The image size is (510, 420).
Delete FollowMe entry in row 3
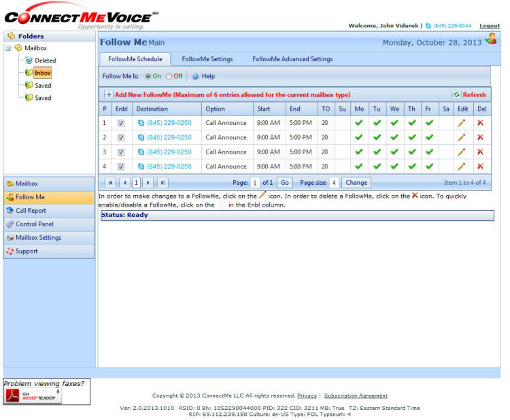point(480,152)
